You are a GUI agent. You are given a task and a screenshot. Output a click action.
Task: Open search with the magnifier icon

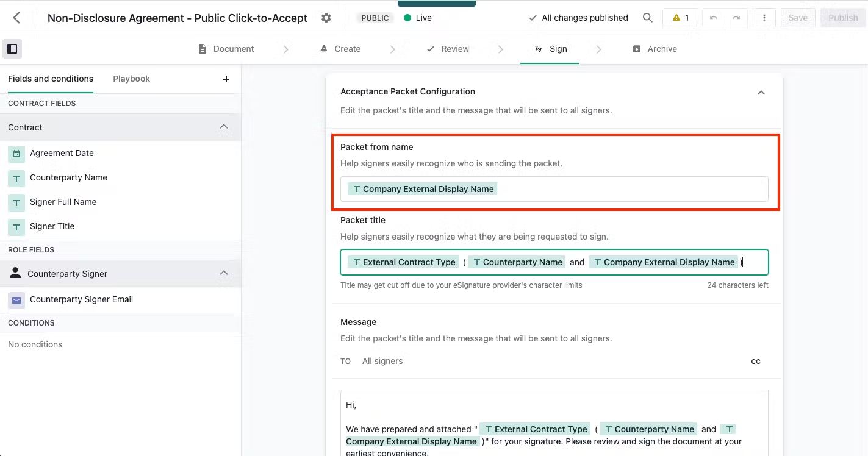[x=648, y=18]
